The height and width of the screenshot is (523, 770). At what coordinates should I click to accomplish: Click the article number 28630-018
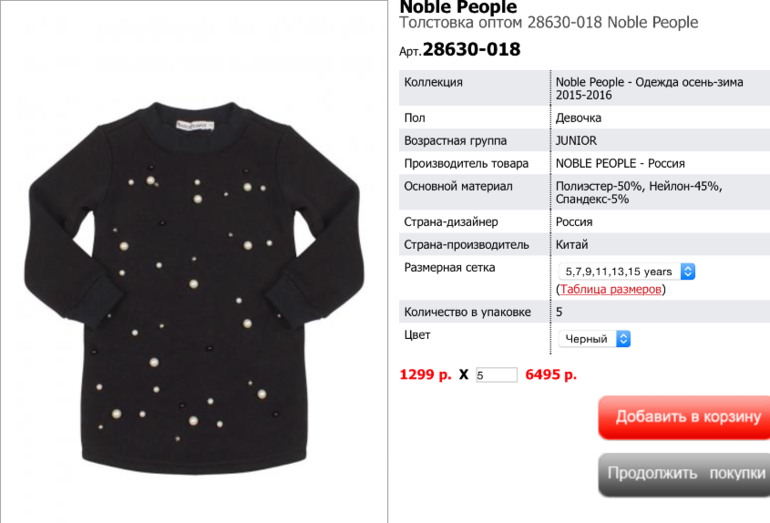pyautogui.click(x=471, y=50)
